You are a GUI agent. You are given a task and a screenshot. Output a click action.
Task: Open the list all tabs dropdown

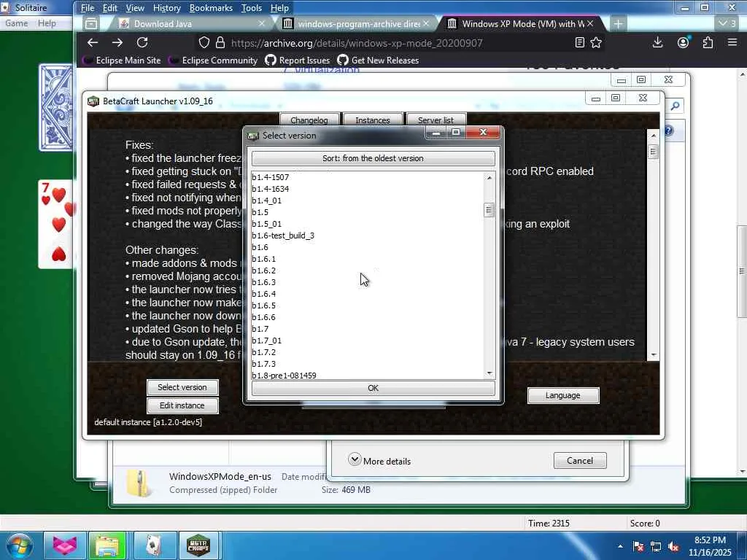727,24
